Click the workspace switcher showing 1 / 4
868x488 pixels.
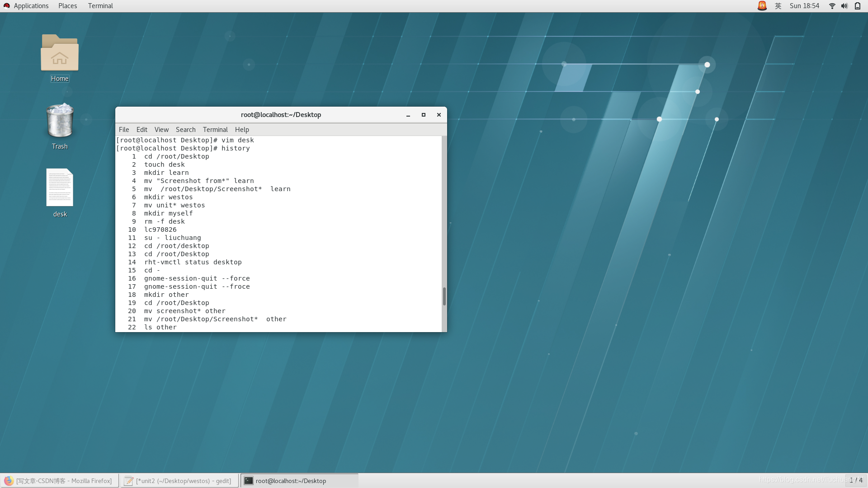pyautogui.click(x=856, y=480)
